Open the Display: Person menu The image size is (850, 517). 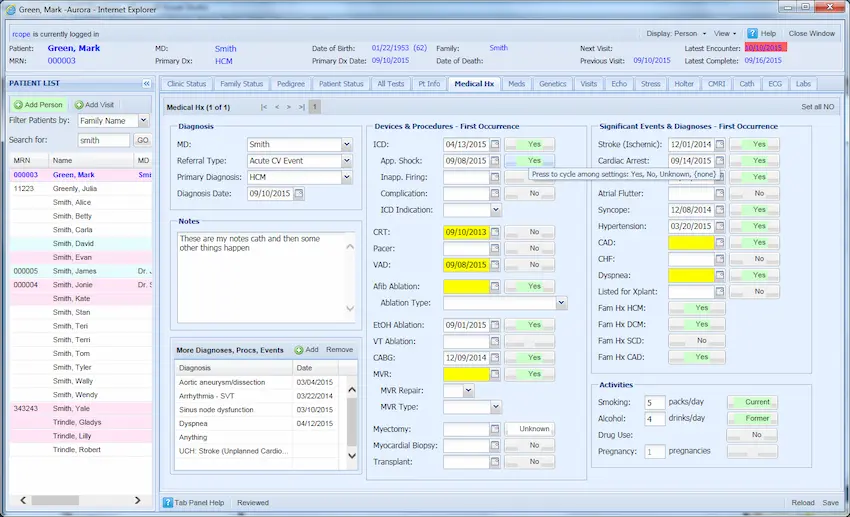(676, 34)
